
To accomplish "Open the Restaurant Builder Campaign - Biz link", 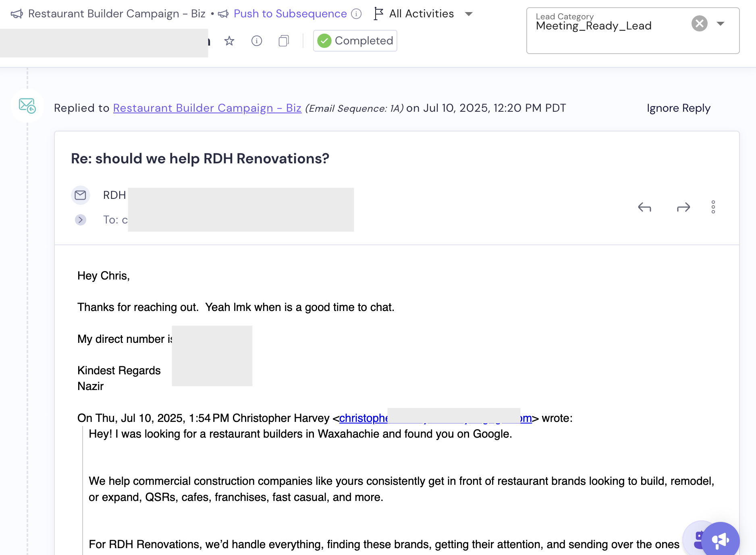I will pyautogui.click(x=207, y=108).
